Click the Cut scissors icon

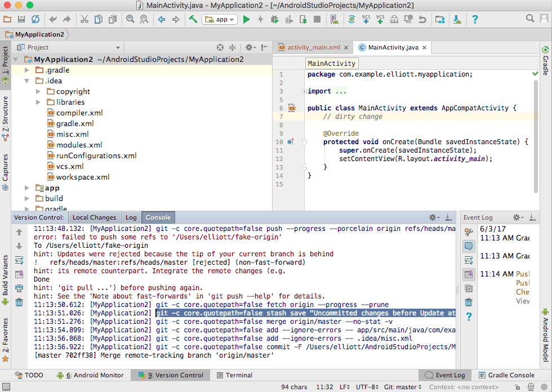tap(84, 20)
